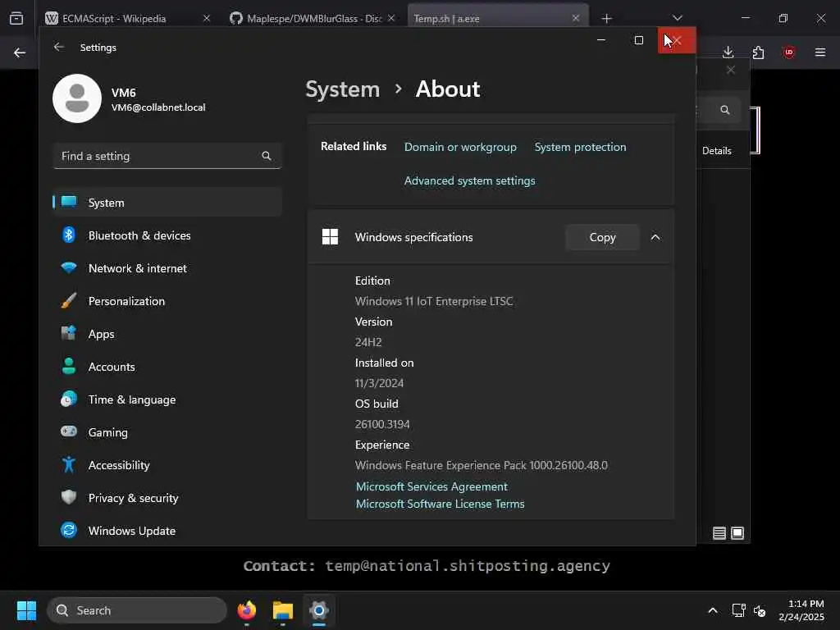Close the panel behind Settings window
The width and height of the screenshot is (840, 630).
pyautogui.click(x=731, y=71)
